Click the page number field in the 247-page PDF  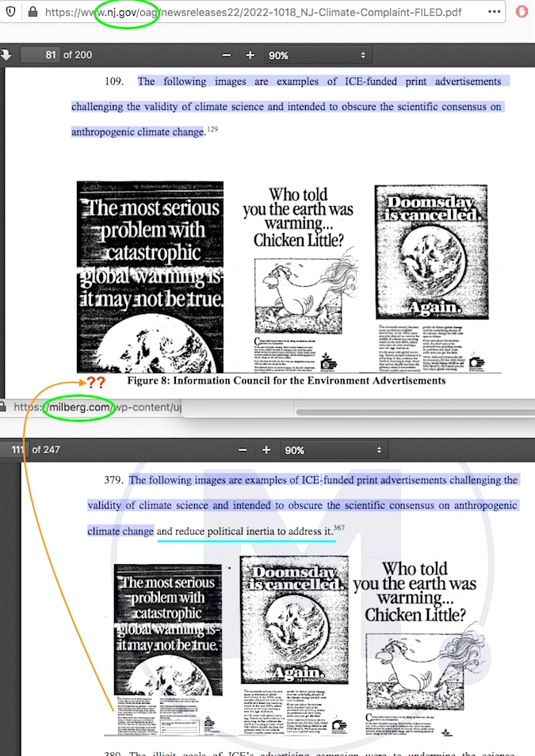tap(13, 450)
